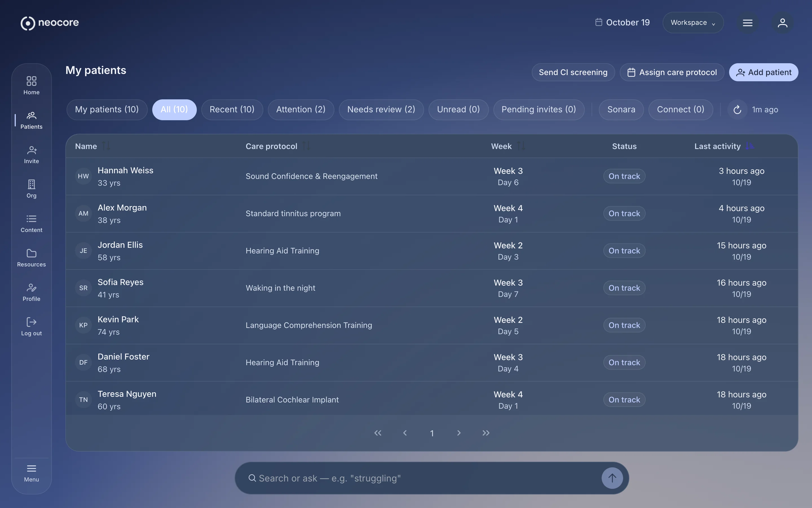
Task: Go to the next page
Action: point(459,433)
